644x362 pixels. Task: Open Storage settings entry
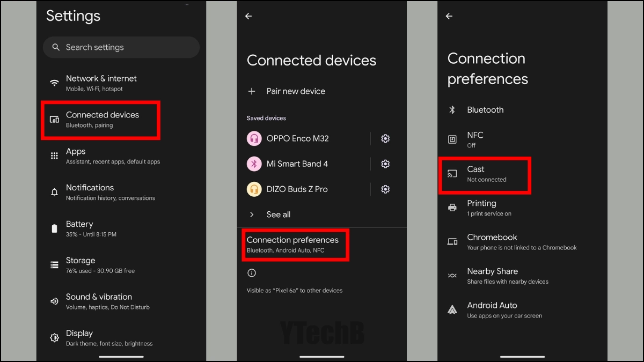[121, 265]
